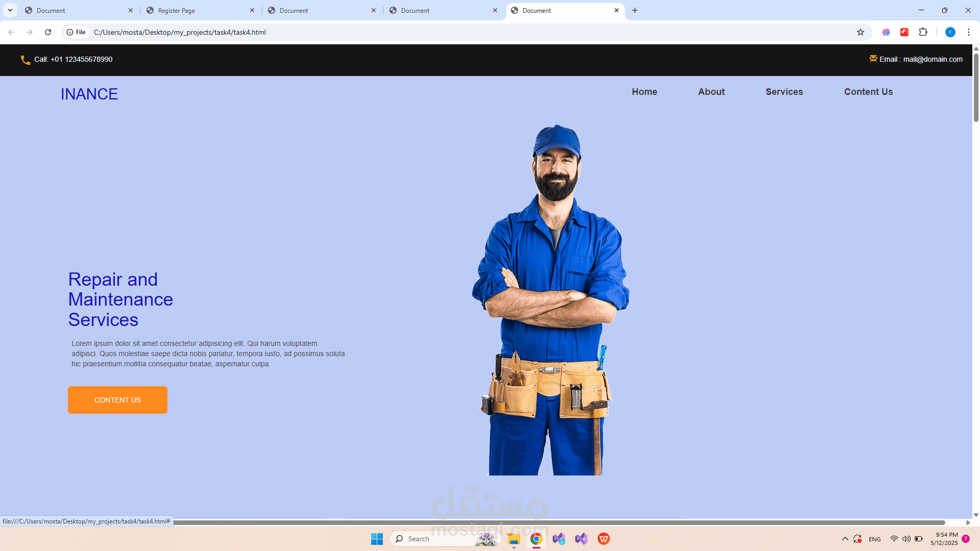
Task: Close the active Document tab
Action: pyautogui.click(x=617, y=10)
